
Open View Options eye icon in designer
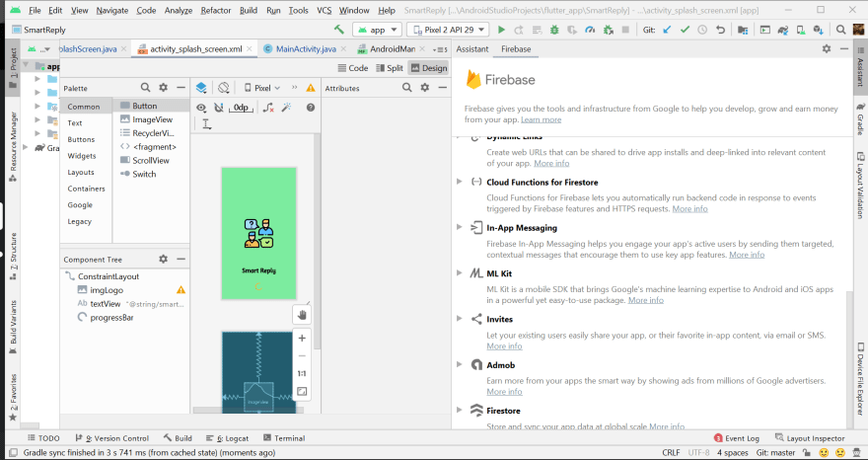201,108
